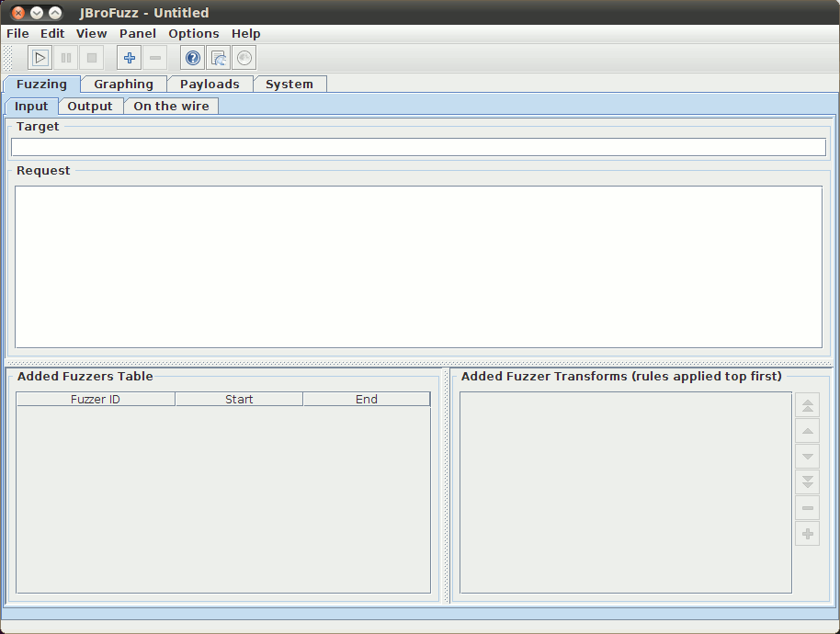Move transform up one with single-up arrow
840x634 pixels.
coord(808,431)
